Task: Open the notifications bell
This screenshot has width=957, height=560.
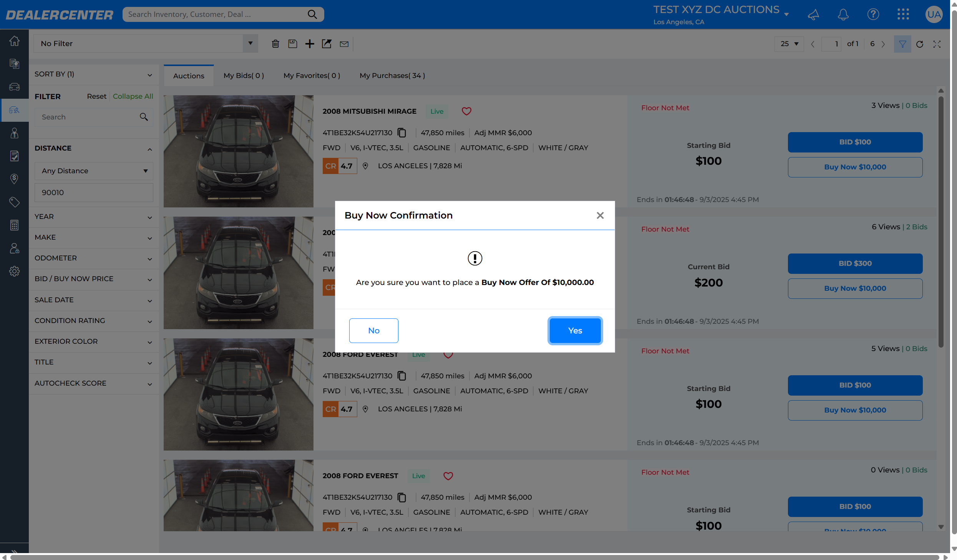Action: click(x=843, y=15)
